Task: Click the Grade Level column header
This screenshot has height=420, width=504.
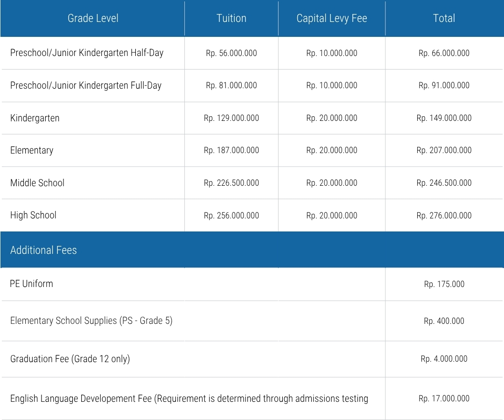Action: pos(93,18)
